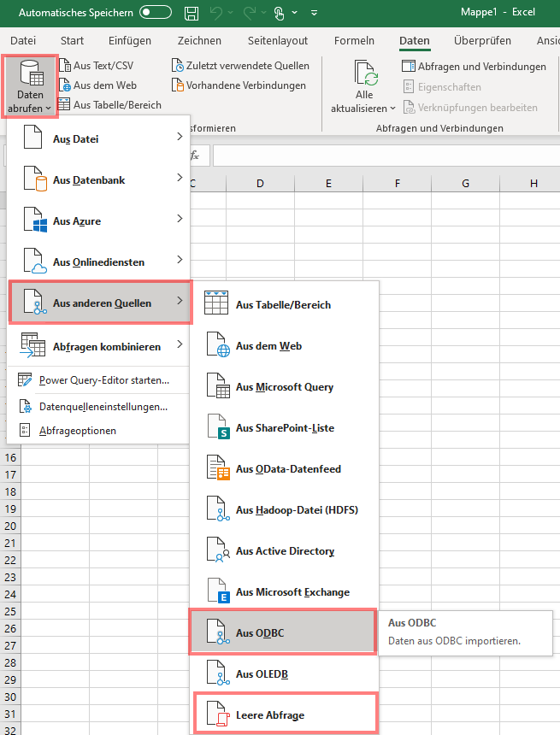Open Vorhandene Verbindungen
560x735 pixels.
239,85
